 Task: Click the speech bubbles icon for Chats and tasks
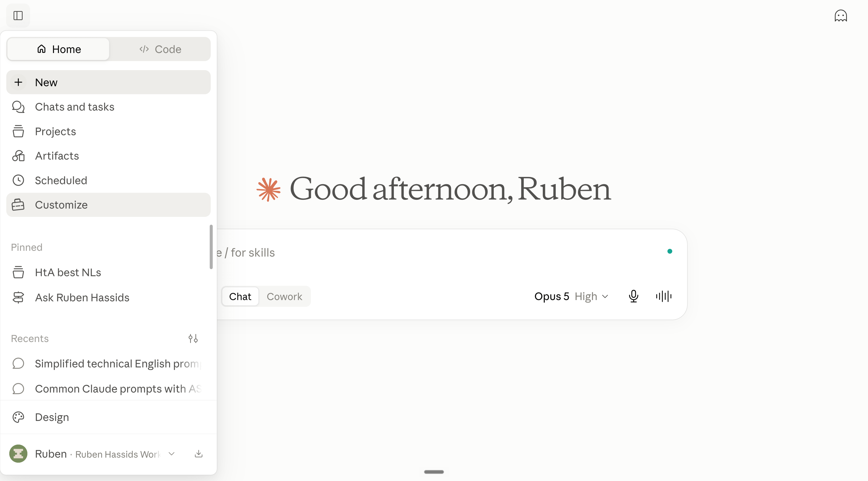click(x=18, y=107)
